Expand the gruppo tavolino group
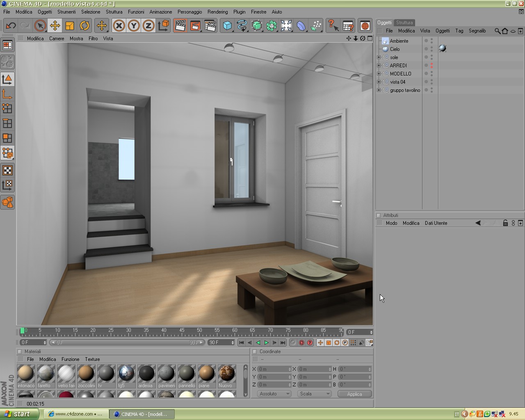 point(379,90)
